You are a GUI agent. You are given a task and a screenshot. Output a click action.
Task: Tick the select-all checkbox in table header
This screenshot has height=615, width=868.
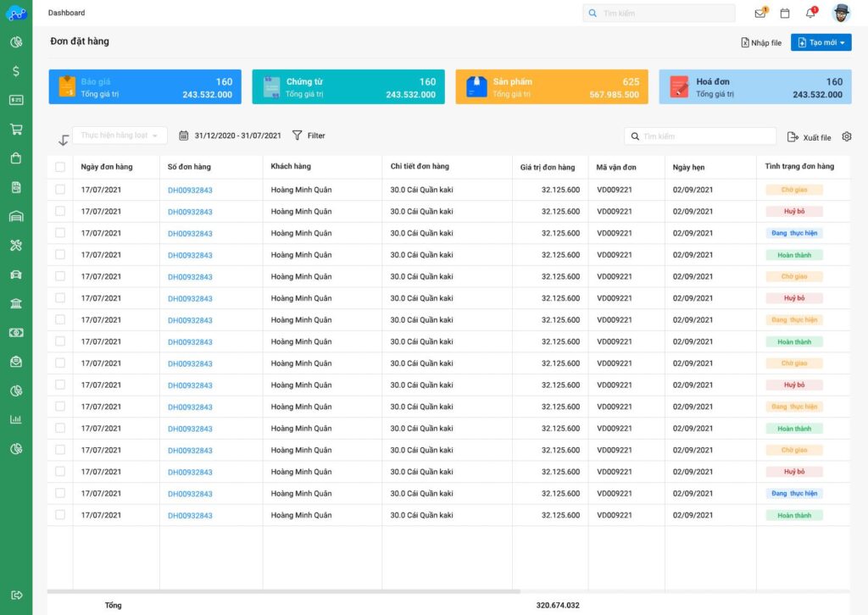point(60,167)
